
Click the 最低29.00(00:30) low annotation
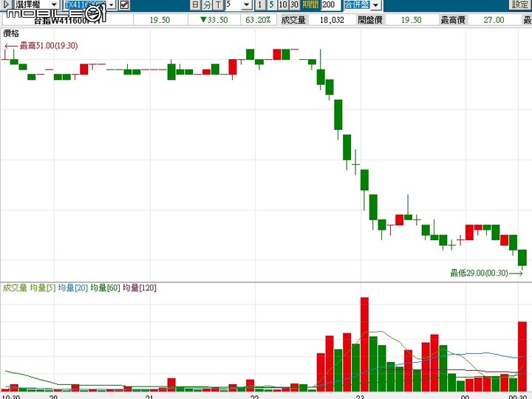(x=479, y=273)
